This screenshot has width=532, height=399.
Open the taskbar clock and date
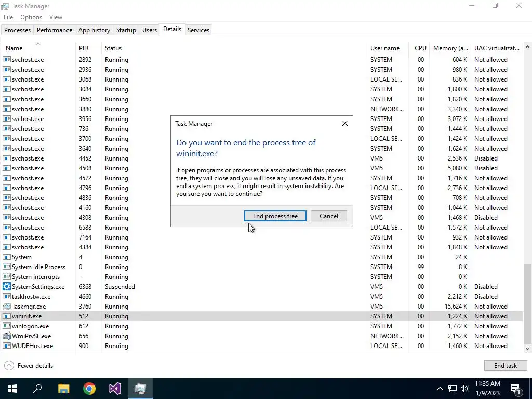(487, 389)
